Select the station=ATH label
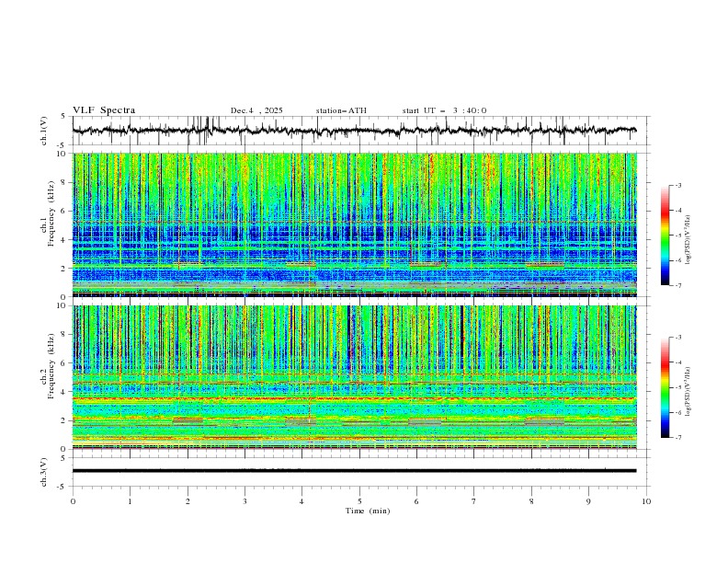 340,110
